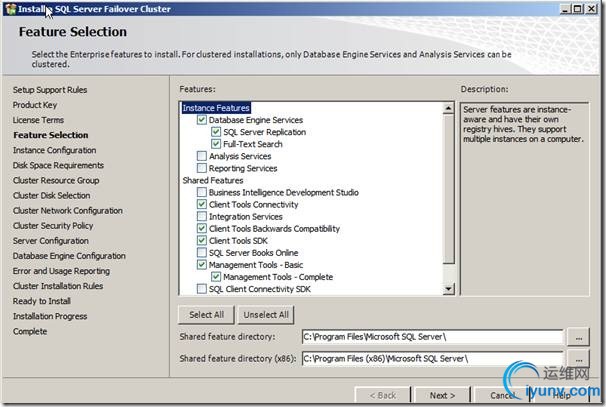Image resolution: width=606 pixels, height=407 pixels.
Task: Browse for shared feature directory (x86)
Action: (579, 359)
